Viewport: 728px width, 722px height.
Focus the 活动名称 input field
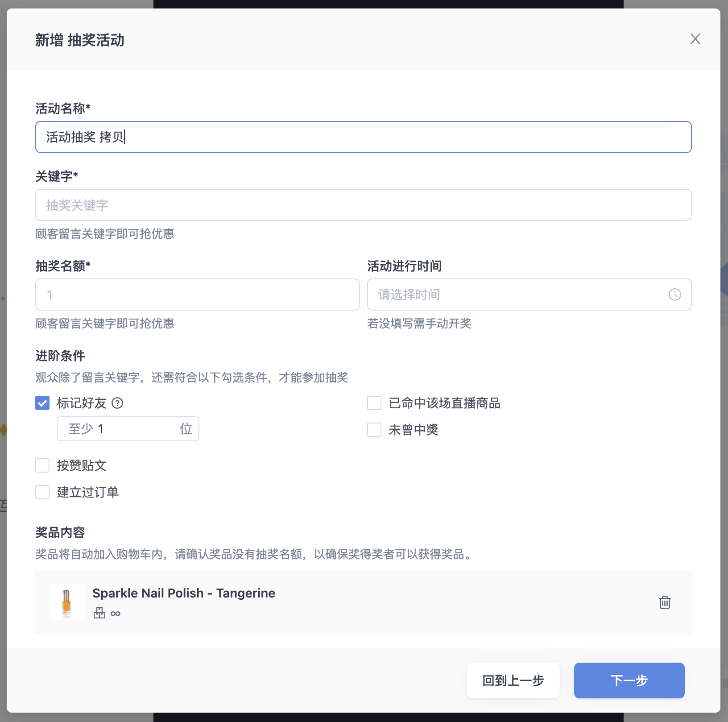[x=363, y=137]
